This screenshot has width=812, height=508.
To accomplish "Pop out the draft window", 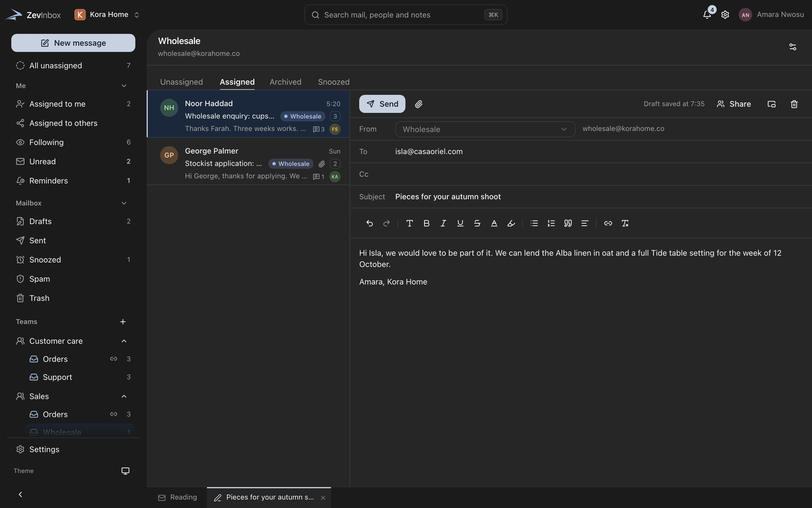I will point(771,104).
